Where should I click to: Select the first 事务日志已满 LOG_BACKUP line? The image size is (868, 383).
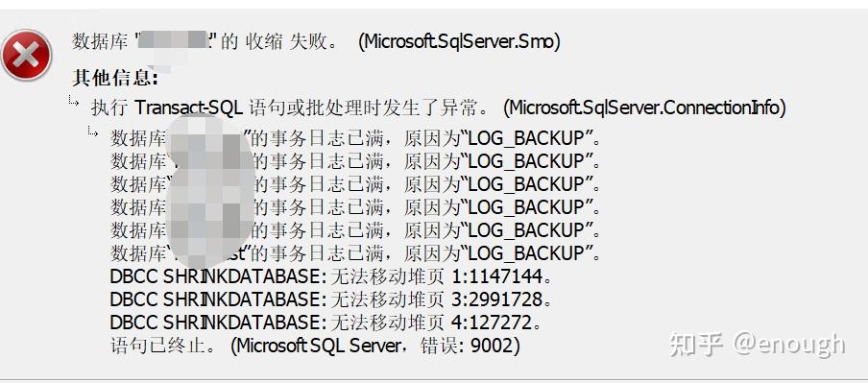355,138
